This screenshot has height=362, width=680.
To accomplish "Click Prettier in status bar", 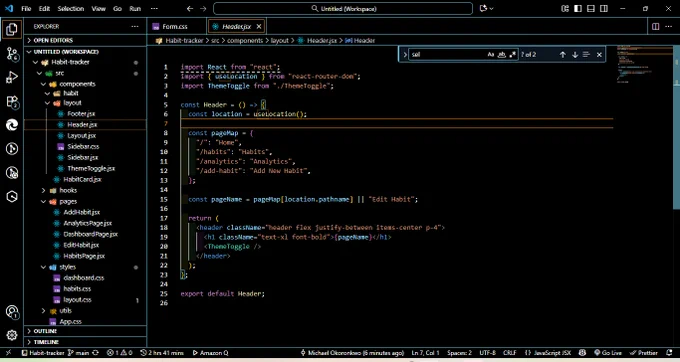I will click(644, 353).
